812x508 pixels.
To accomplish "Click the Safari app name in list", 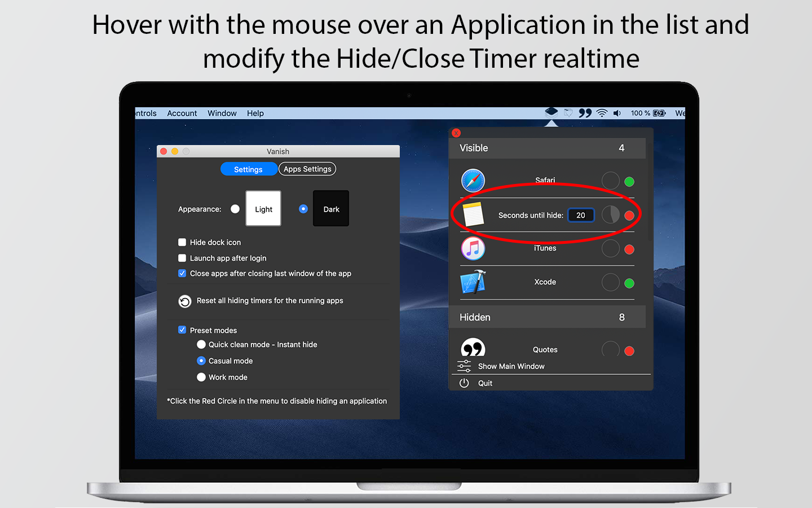I will (x=545, y=180).
